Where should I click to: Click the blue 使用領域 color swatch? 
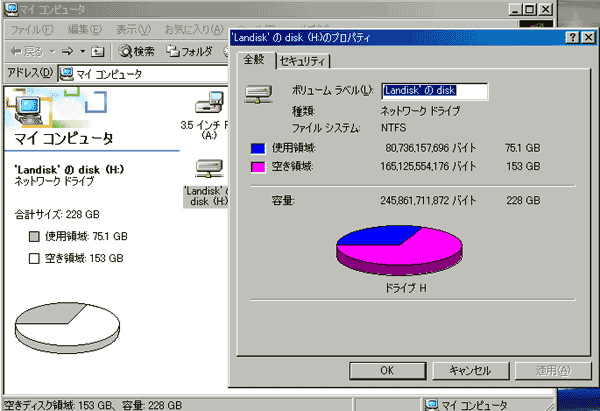click(x=258, y=148)
